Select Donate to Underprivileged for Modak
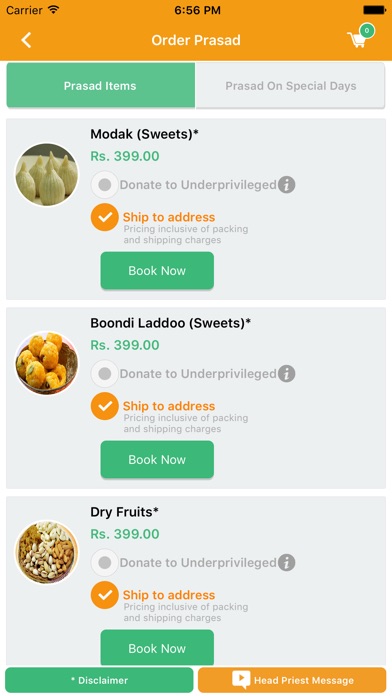392x696 pixels. click(x=105, y=185)
